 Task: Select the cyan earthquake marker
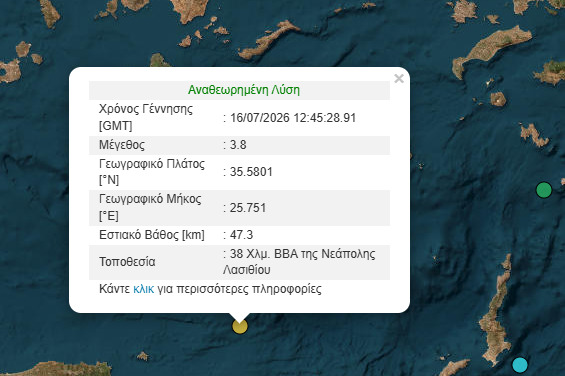[x=520, y=365]
